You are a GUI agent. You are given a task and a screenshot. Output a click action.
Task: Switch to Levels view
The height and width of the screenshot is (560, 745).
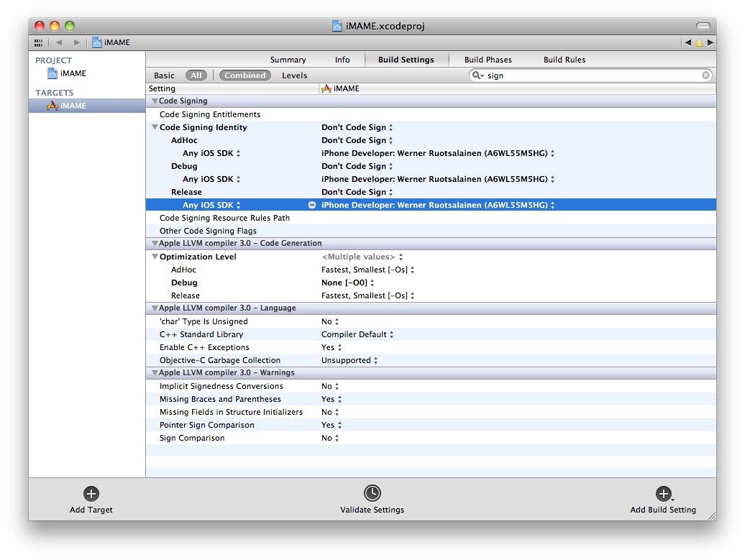(295, 75)
